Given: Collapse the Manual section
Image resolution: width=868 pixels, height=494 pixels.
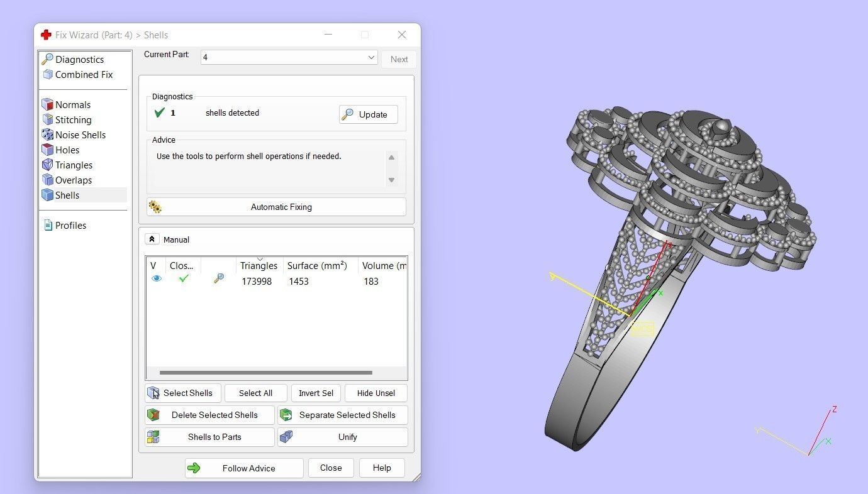Looking at the screenshot, I should coord(152,239).
